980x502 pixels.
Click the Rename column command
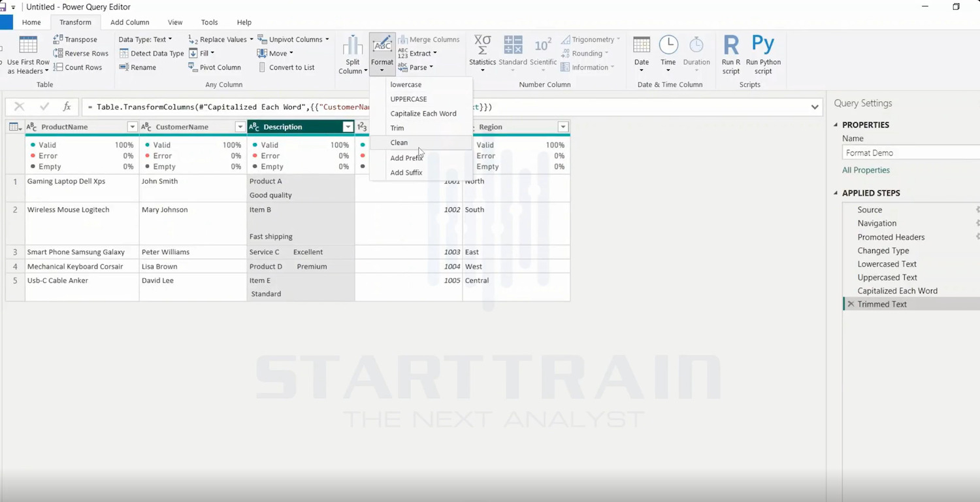(x=137, y=67)
